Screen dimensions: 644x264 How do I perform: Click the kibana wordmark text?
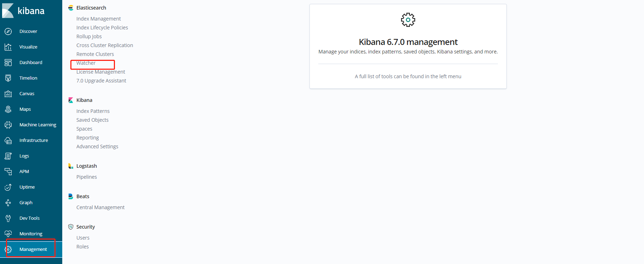31,11
